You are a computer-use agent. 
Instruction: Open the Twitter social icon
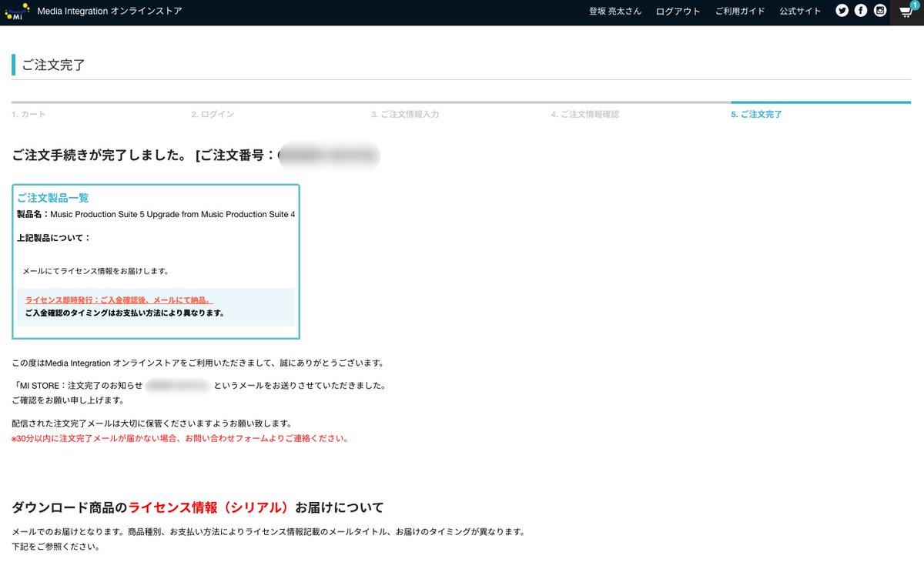[842, 11]
